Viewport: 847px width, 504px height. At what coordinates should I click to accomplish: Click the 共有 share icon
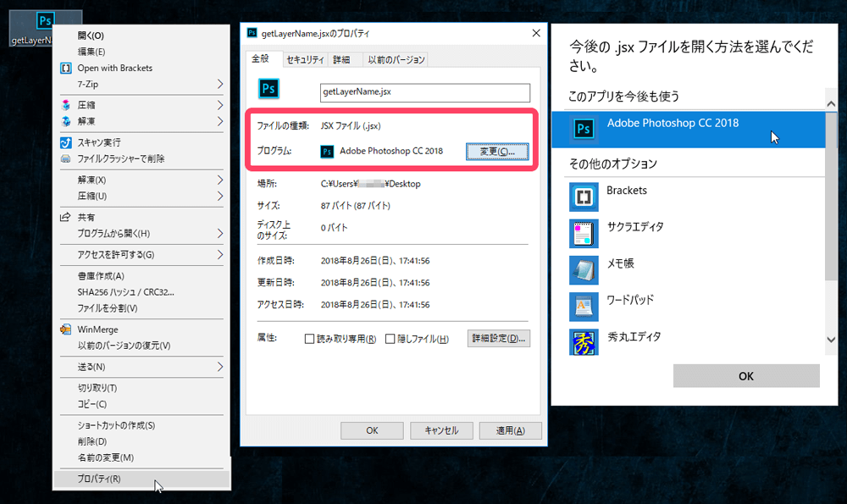coord(65,217)
